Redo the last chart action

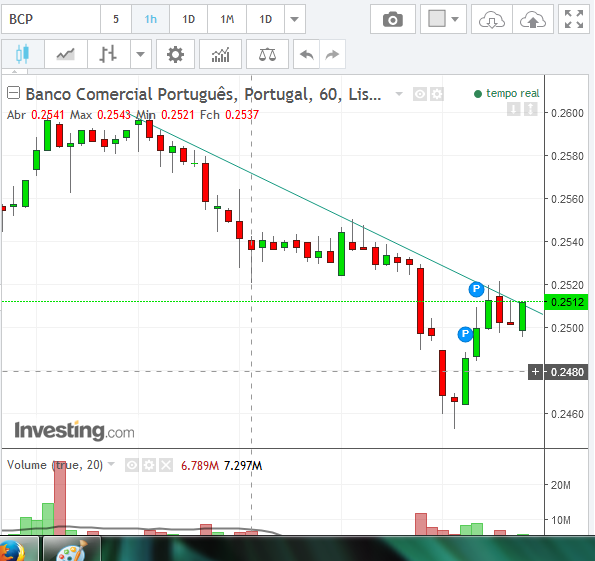(333, 54)
